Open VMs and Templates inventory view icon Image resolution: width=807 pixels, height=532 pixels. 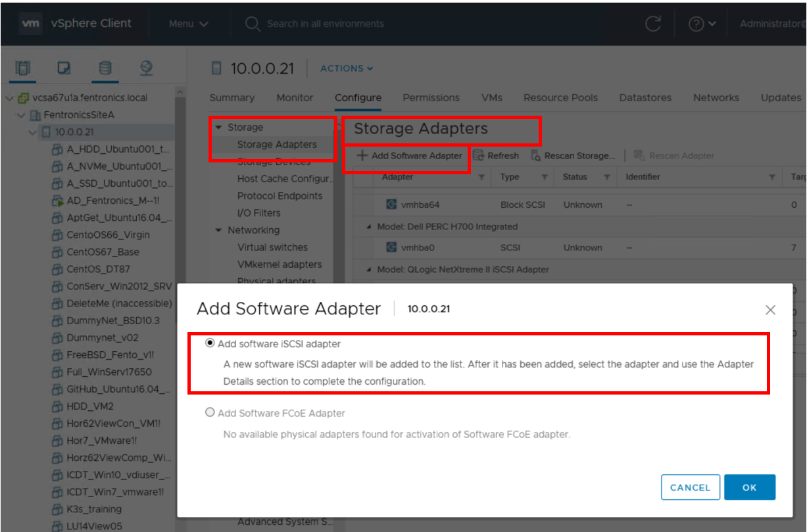(x=64, y=67)
